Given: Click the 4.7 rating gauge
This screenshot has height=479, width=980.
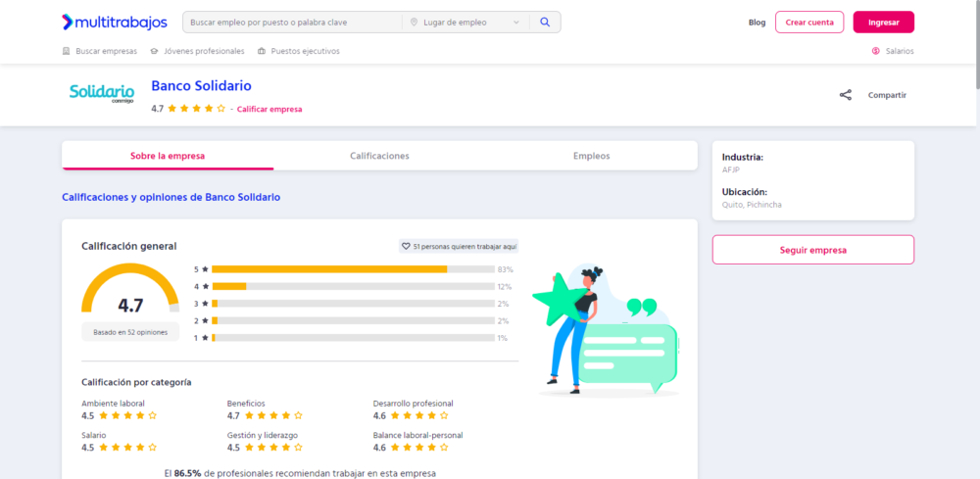Looking at the screenshot, I should point(130,289).
